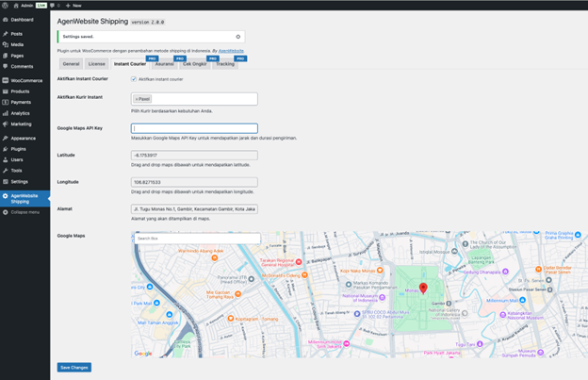Click the map Search Box field
This screenshot has width=588, height=380.
[x=196, y=239]
